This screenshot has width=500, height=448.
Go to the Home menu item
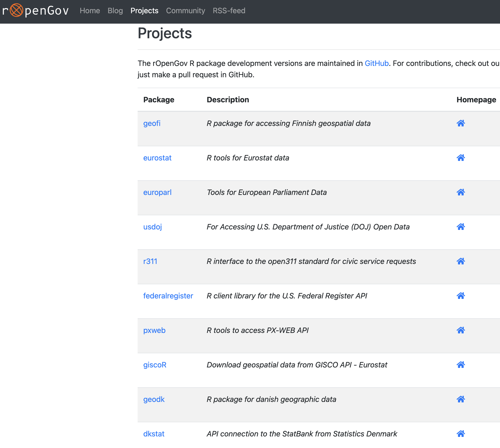coord(90,11)
